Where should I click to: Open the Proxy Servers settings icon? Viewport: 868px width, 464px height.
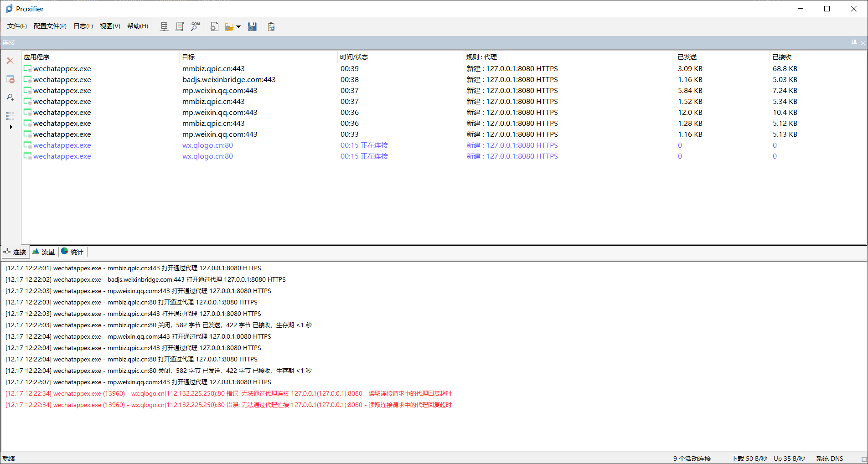coord(165,26)
